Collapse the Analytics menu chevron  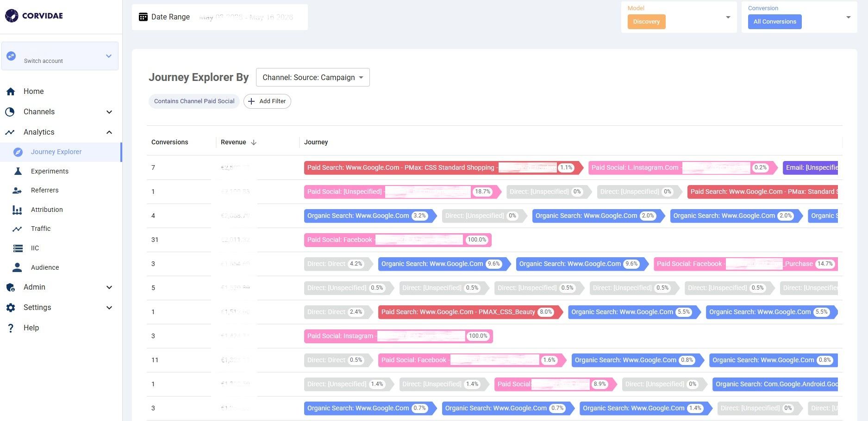click(109, 132)
